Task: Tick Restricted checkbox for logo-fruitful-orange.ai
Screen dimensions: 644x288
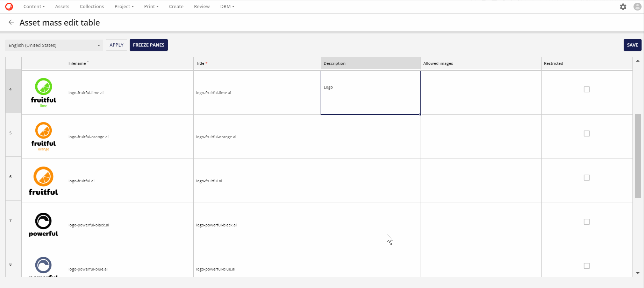Action: 587,134
